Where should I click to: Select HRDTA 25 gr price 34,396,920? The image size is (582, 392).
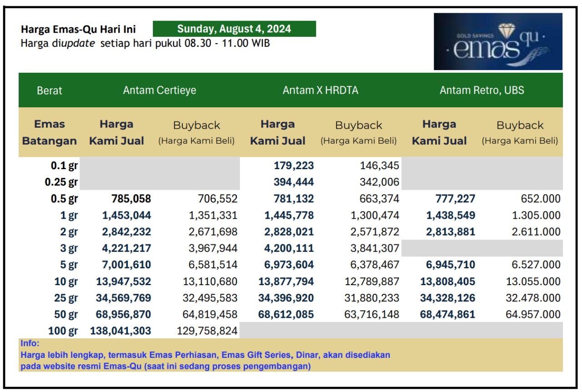[x=286, y=298]
